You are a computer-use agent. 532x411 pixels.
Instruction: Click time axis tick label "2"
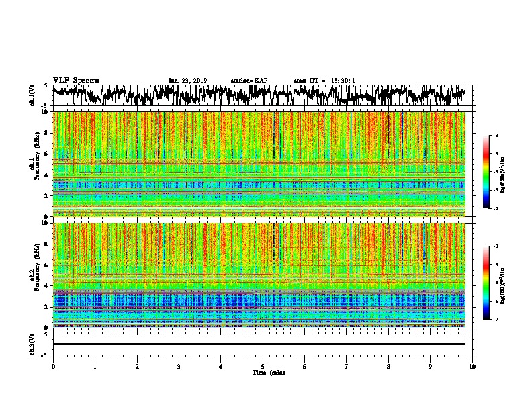[137, 367]
